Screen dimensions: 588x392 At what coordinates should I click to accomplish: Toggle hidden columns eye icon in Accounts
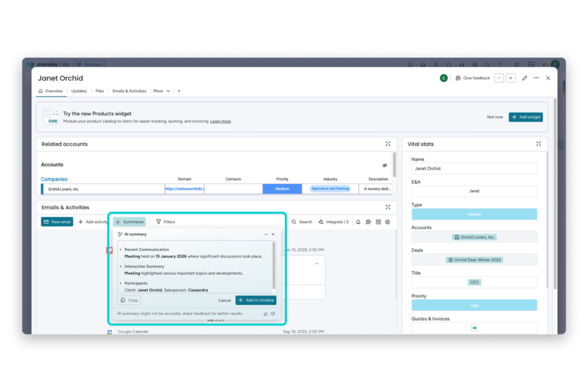pos(385,165)
